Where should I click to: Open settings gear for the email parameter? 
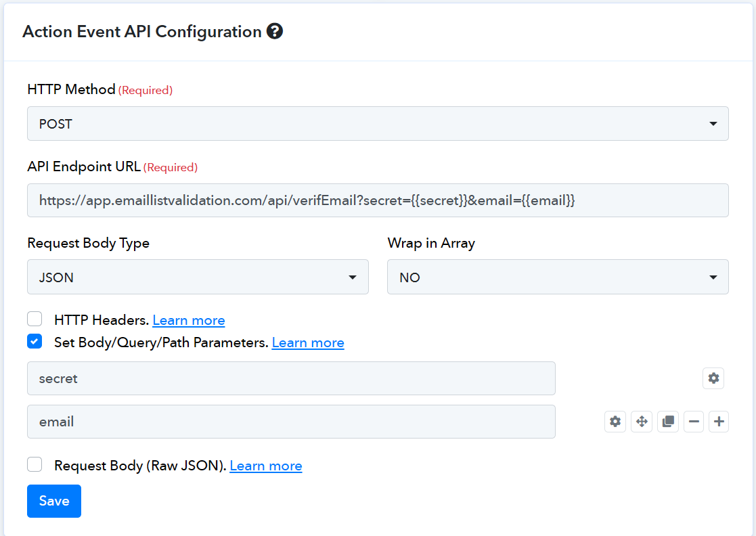(x=615, y=422)
